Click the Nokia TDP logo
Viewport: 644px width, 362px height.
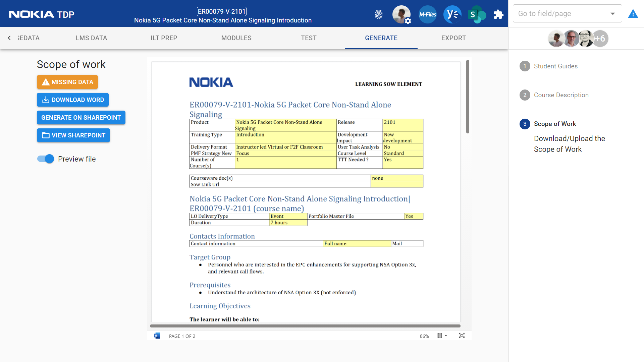[x=42, y=14]
